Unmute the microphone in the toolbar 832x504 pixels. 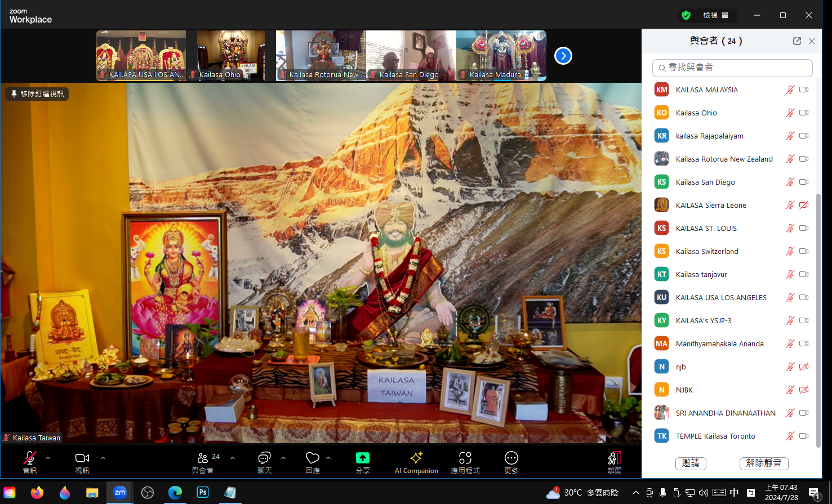[x=29, y=458]
